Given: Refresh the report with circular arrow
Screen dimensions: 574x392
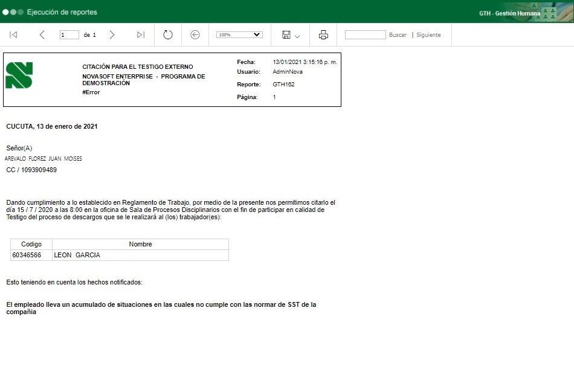Looking at the screenshot, I should tap(167, 35).
